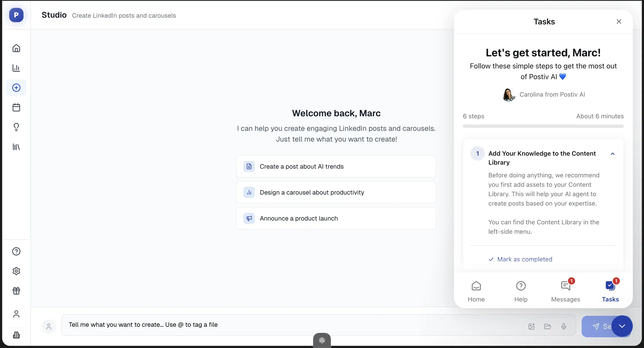Click 'About 6 minutes' label
This screenshot has height=348, width=644.
click(600, 116)
